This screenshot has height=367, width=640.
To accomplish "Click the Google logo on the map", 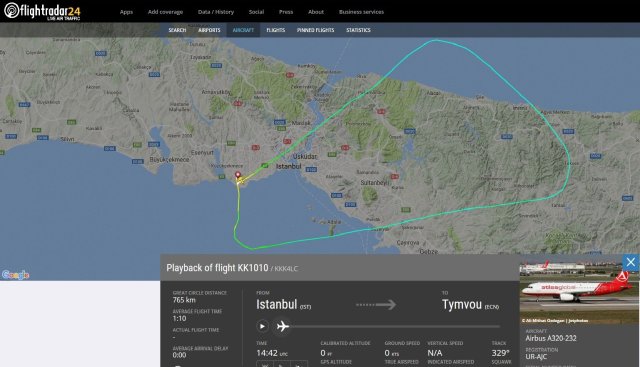I will [x=16, y=275].
